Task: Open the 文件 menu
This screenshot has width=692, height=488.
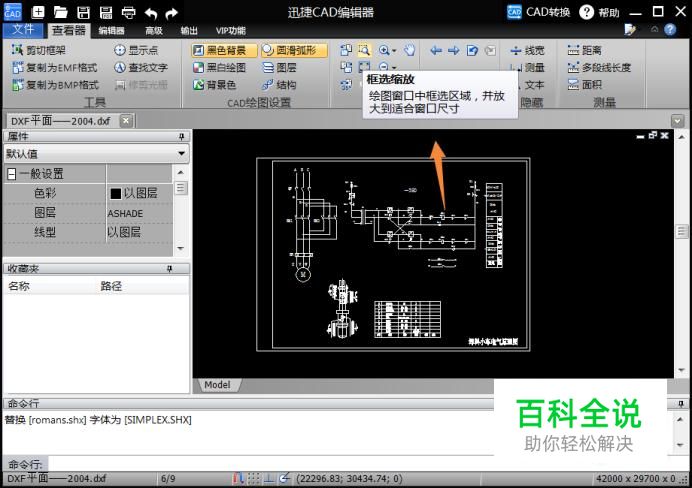Action: coord(23,30)
